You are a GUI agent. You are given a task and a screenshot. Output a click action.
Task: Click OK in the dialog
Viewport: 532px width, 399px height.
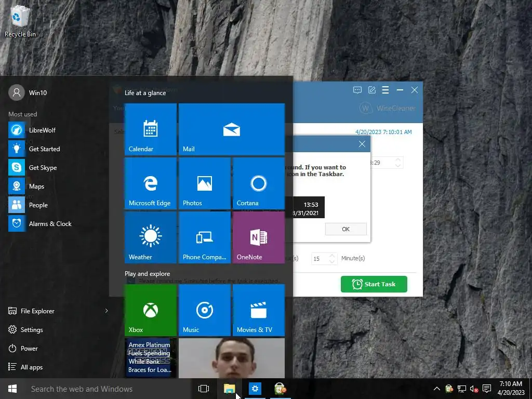[345, 229]
